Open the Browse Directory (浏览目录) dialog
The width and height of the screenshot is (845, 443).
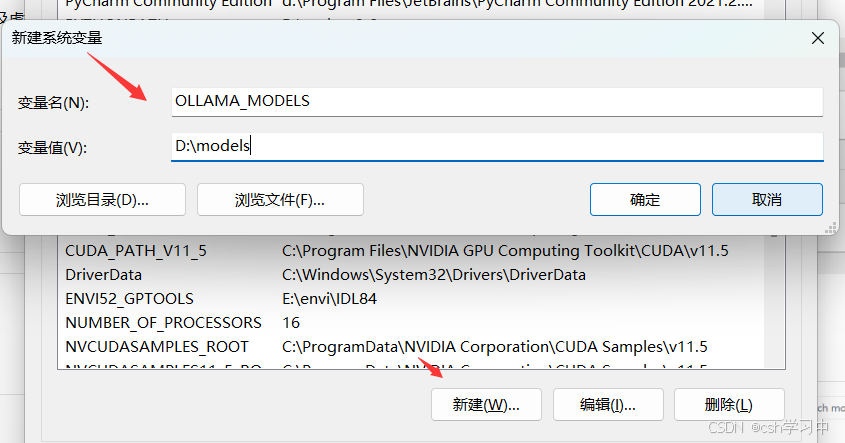pos(102,200)
